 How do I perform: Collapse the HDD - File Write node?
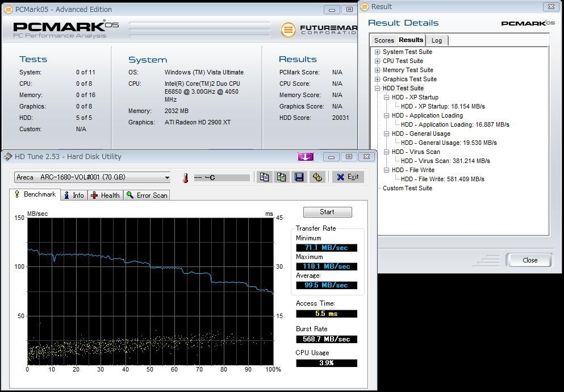(386, 170)
